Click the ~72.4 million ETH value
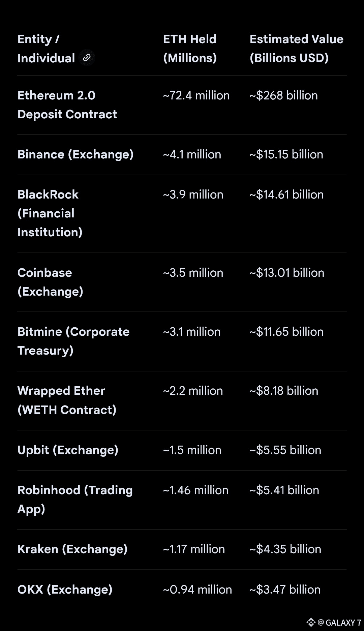The image size is (364, 631). point(196,95)
